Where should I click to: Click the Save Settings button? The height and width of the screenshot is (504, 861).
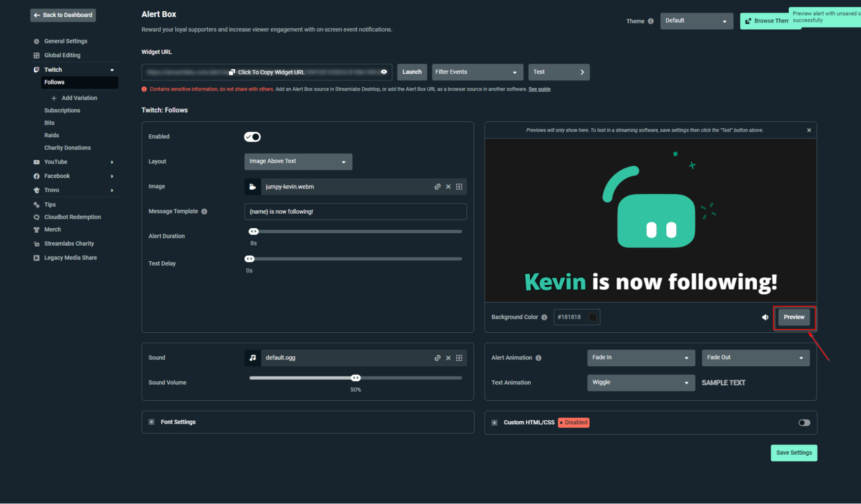pos(793,453)
